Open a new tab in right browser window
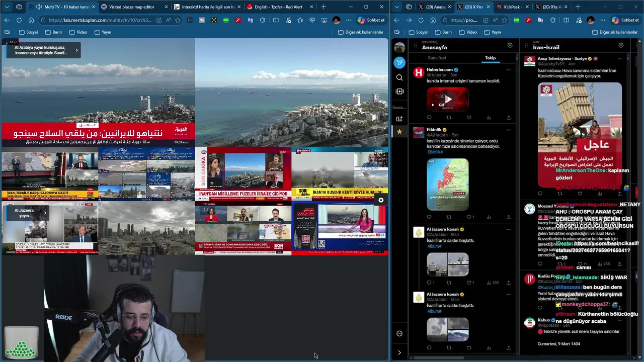The width and height of the screenshot is (644, 362). pyautogui.click(x=578, y=7)
